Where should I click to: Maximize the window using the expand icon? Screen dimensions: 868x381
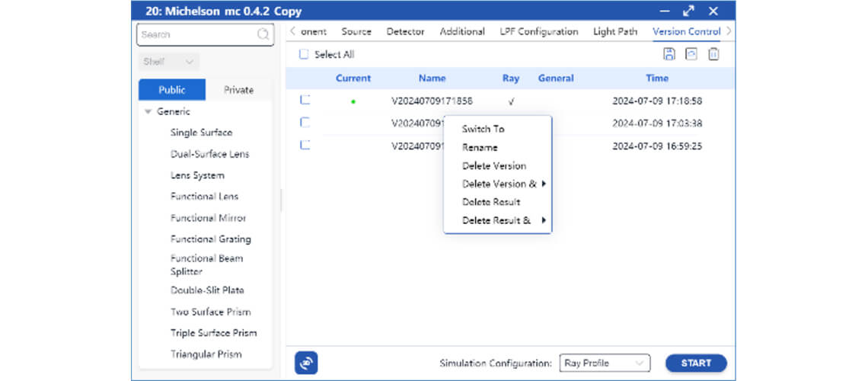pyautogui.click(x=689, y=11)
